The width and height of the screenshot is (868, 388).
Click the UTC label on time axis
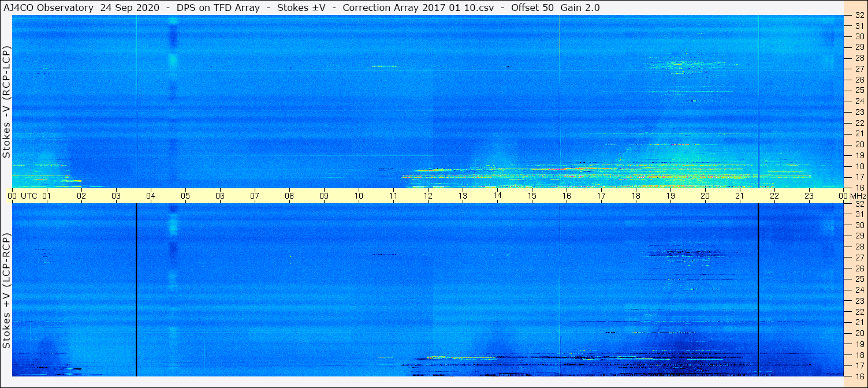pos(29,196)
